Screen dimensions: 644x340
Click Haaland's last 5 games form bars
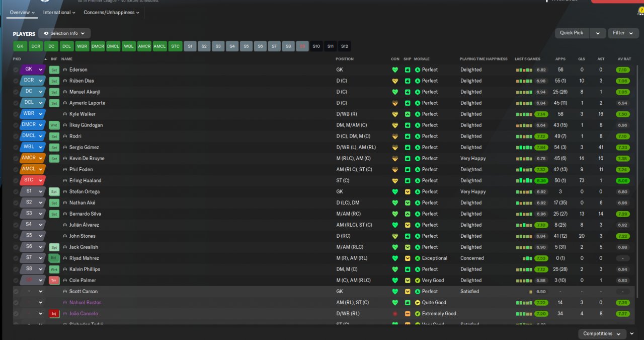pyautogui.click(x=524, y=180)
